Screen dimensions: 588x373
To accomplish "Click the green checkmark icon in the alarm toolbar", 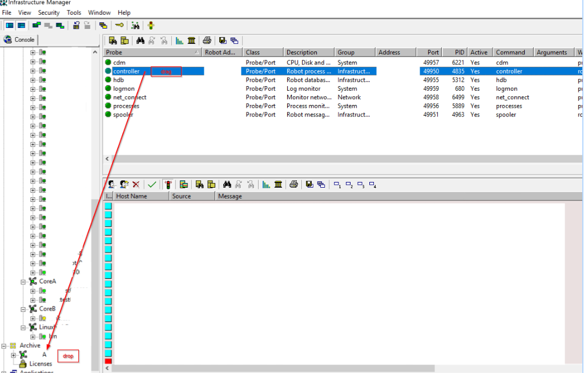I will tap(151, 184).
